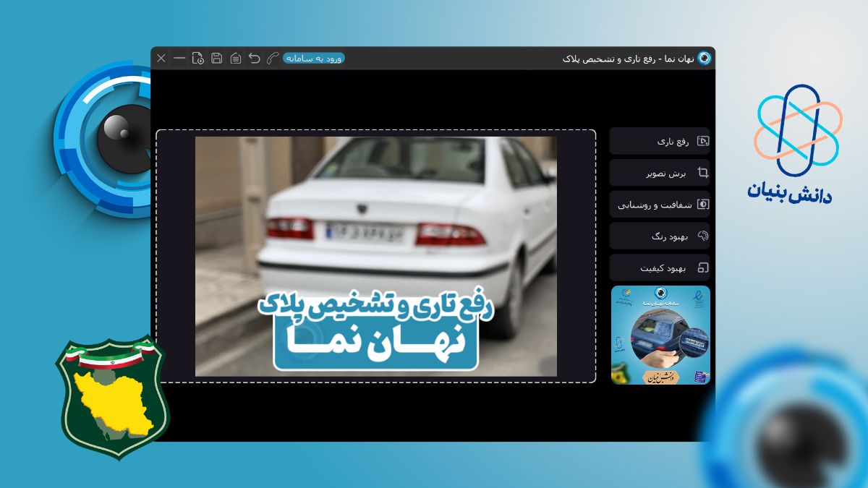Click the save (floppy disk) toolbar icon
Screen dimensions: 868x488
(x=216, y=59)
